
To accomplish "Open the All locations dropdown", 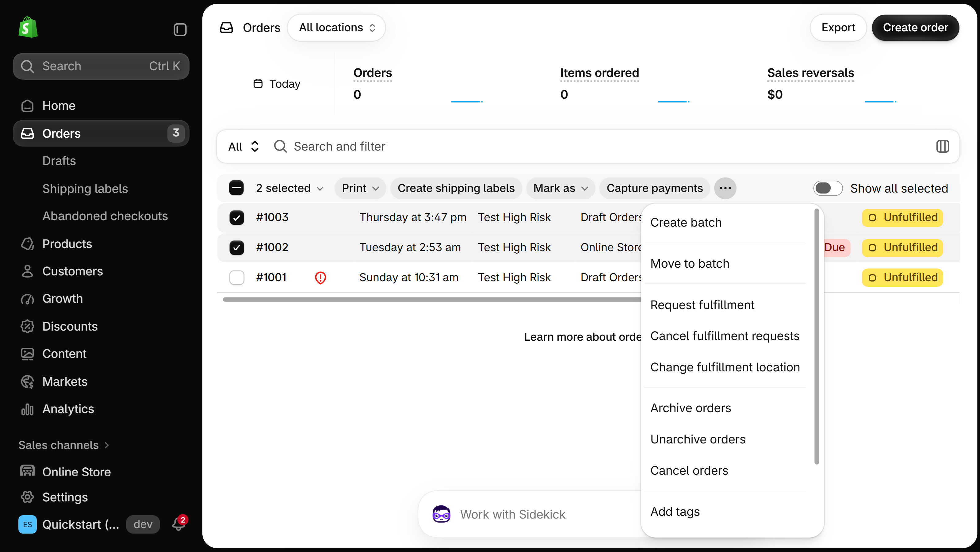I will [x=336, y=28].
